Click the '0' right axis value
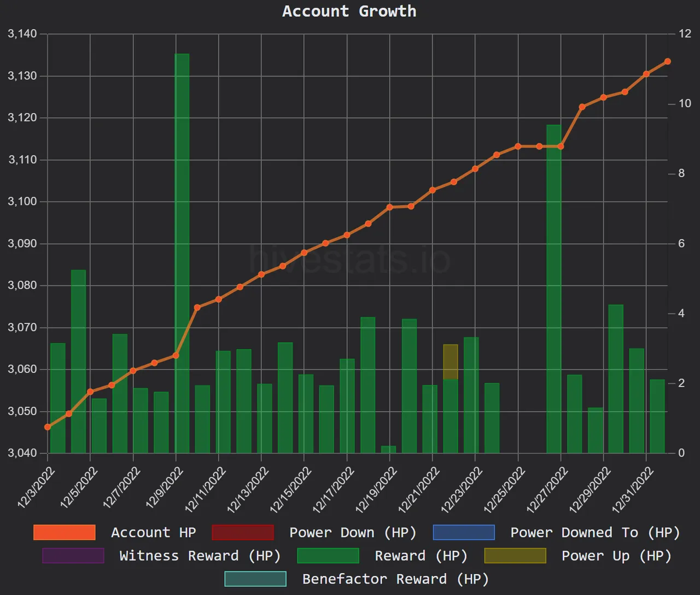This screenshot has width=700, height=595. [x=681, y=453]
